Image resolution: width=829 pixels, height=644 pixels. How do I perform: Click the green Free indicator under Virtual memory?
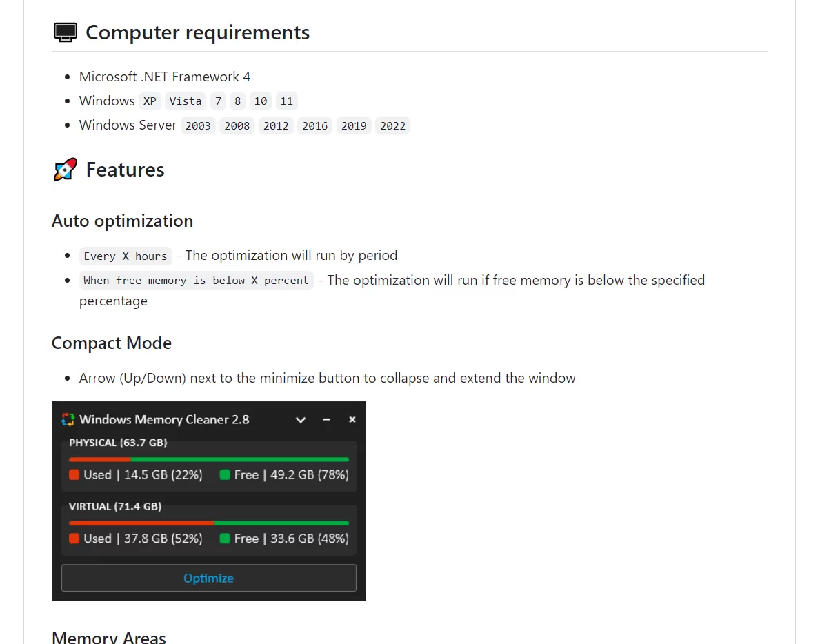coord(225,539)
